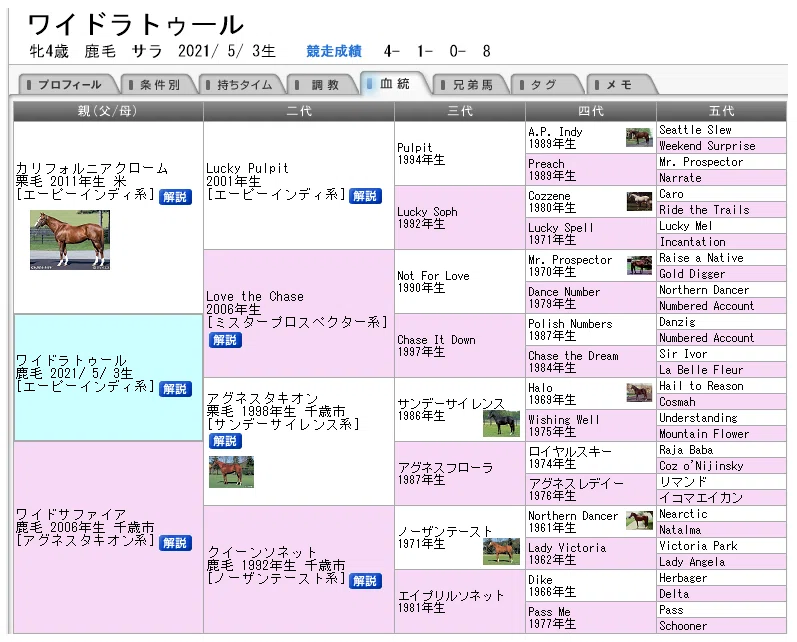
Task: Click the Lucky Spell entry
Action: (x=591, y=234)
